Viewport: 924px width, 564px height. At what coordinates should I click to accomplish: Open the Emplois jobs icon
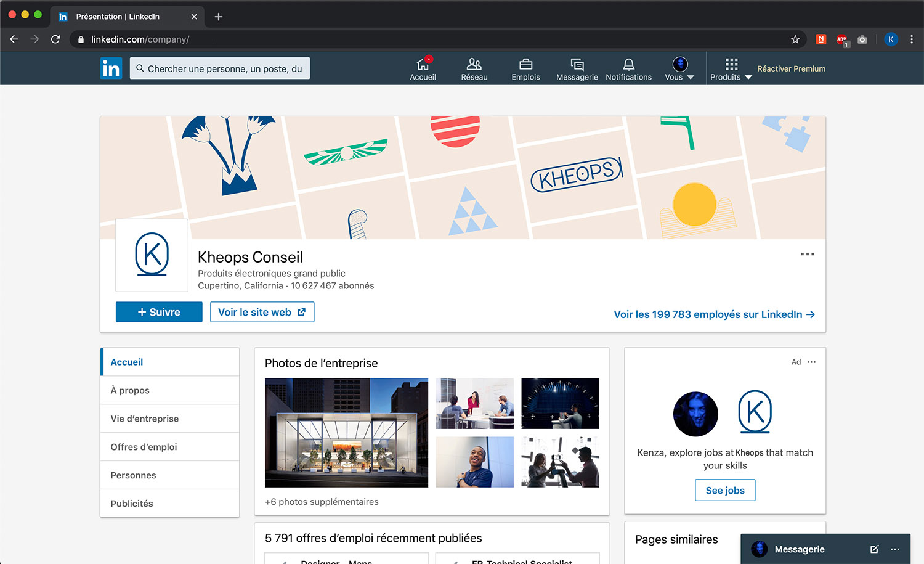(525, 68)
